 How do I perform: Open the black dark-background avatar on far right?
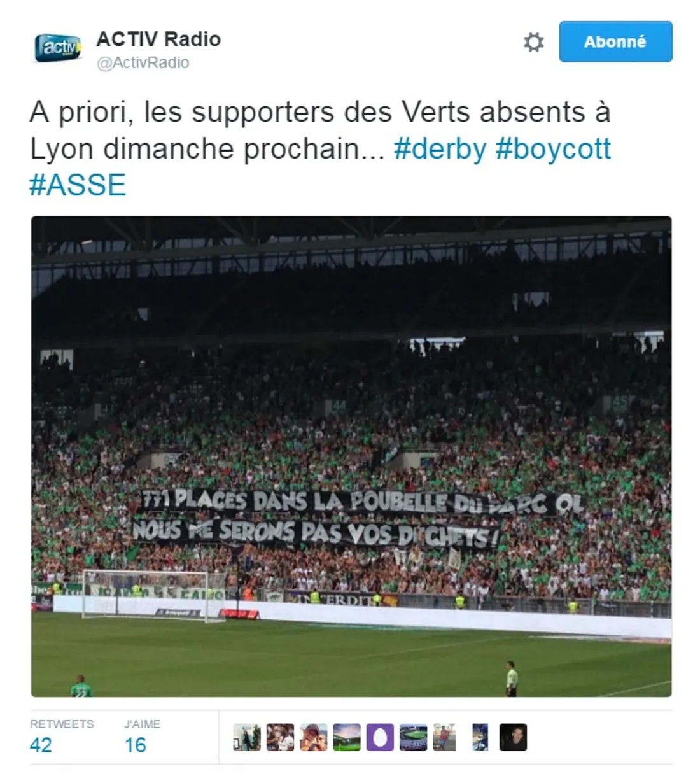click(x=513, y=737)
